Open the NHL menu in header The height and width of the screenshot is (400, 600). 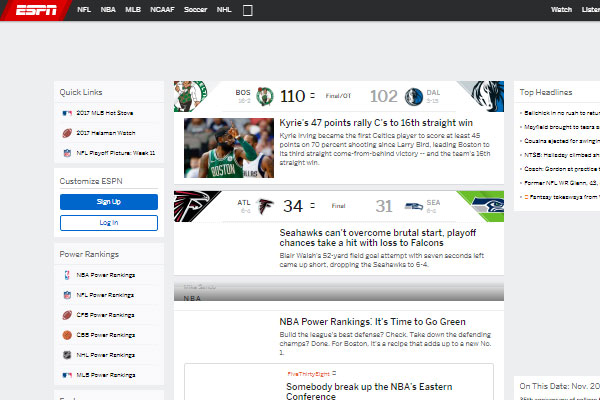(224, 10)
